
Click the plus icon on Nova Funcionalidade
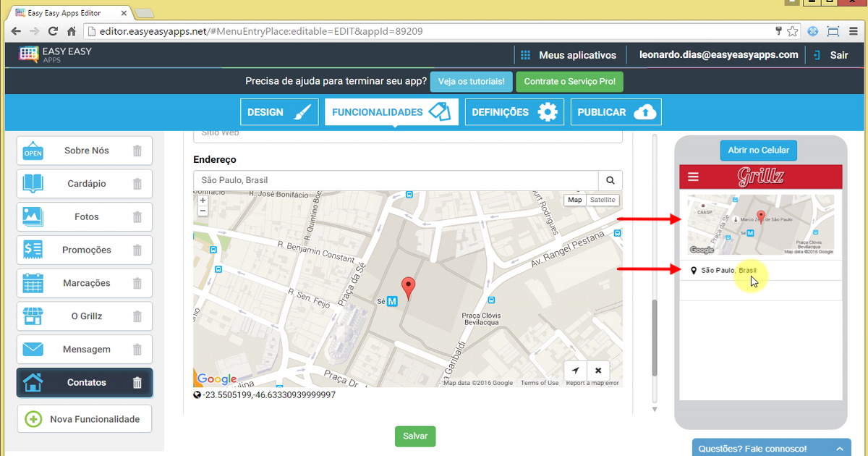(33, 418)
